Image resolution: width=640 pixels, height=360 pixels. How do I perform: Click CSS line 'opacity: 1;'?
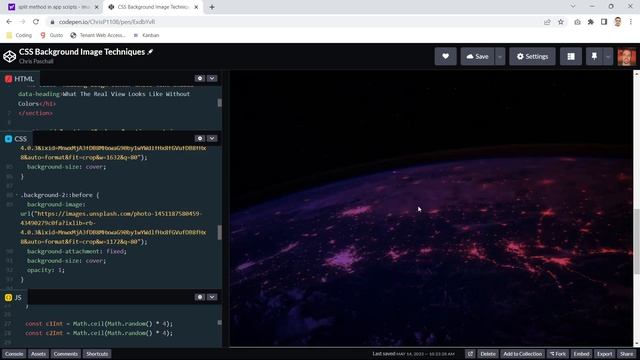point(46,270)
